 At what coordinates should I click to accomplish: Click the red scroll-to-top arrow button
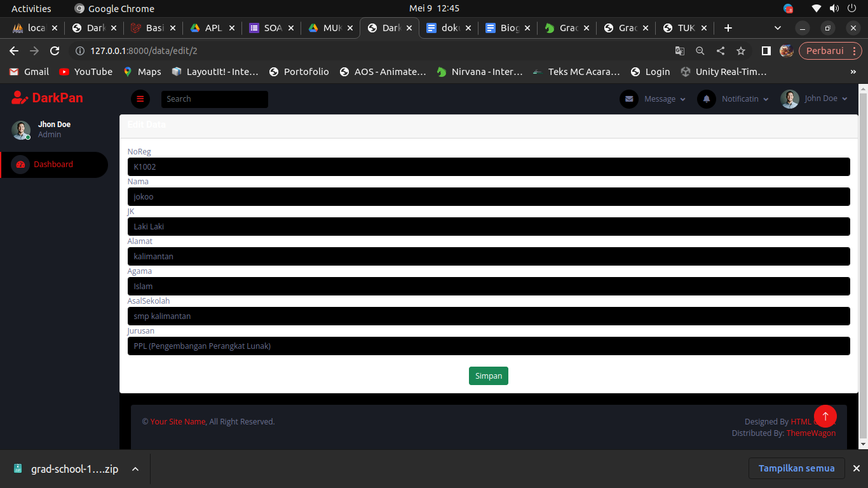click(825, 416)
